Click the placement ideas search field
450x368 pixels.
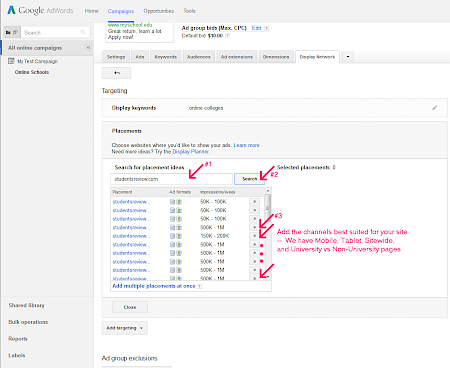(x=171, y=179)
